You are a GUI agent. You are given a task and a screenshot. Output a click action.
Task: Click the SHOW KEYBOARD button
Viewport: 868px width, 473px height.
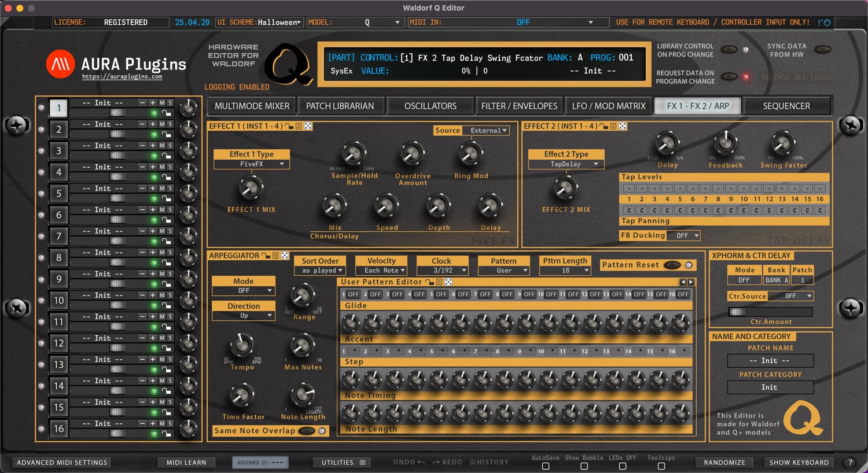(x=799, y=463)
